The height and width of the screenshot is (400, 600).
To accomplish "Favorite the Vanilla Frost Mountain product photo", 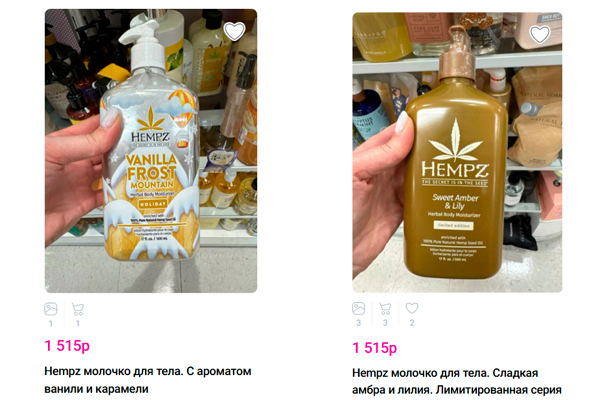I will click(234, 31).
